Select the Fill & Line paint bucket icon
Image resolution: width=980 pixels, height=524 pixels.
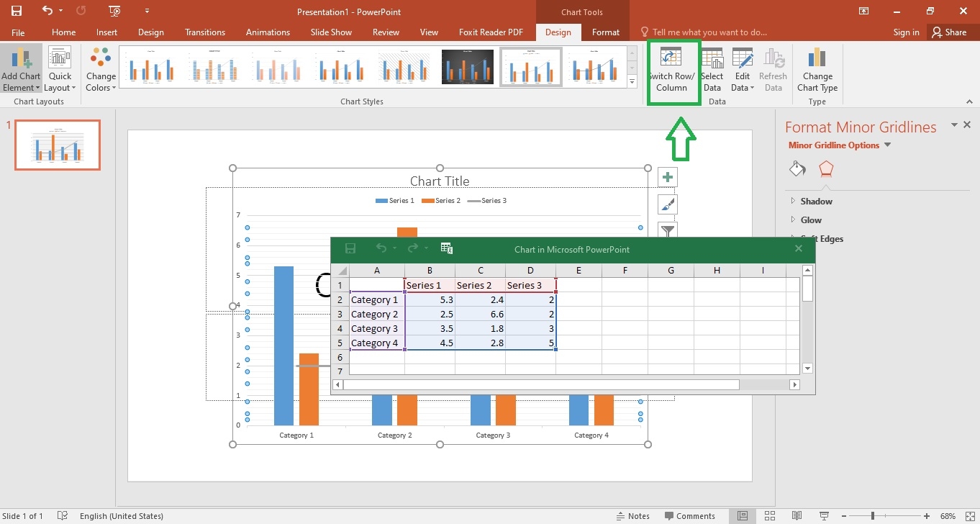797,169
